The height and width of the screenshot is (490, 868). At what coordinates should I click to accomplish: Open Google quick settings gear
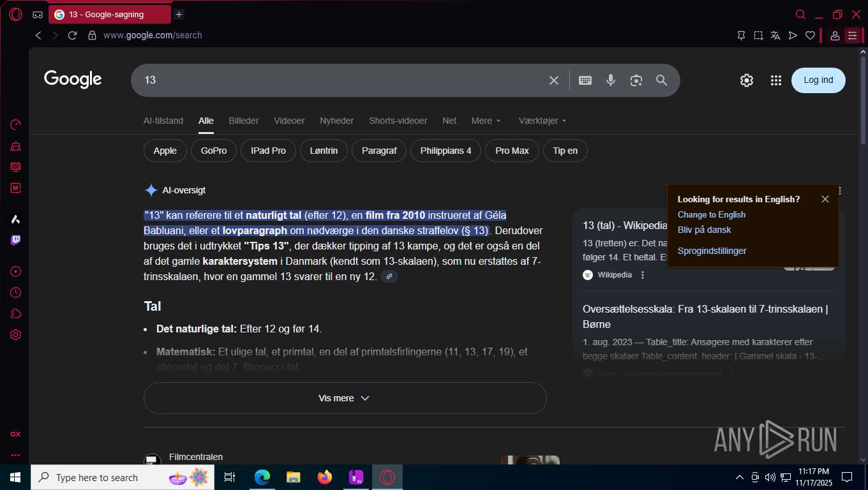[x=747, y=80]
